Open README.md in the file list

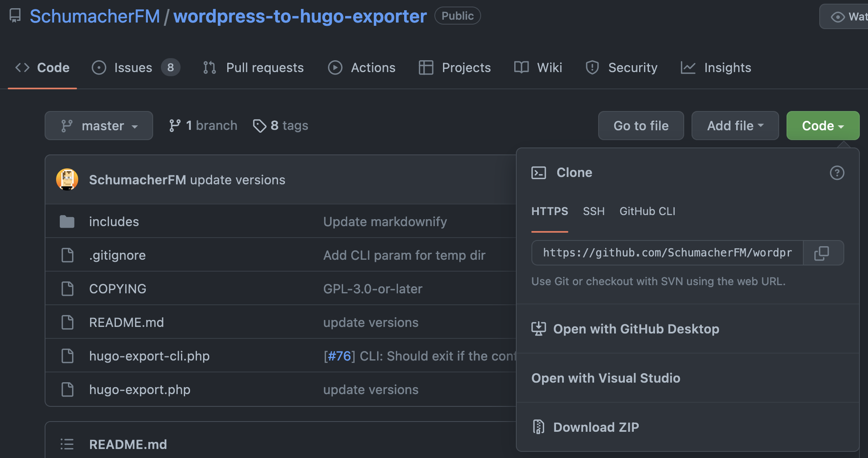127,322
